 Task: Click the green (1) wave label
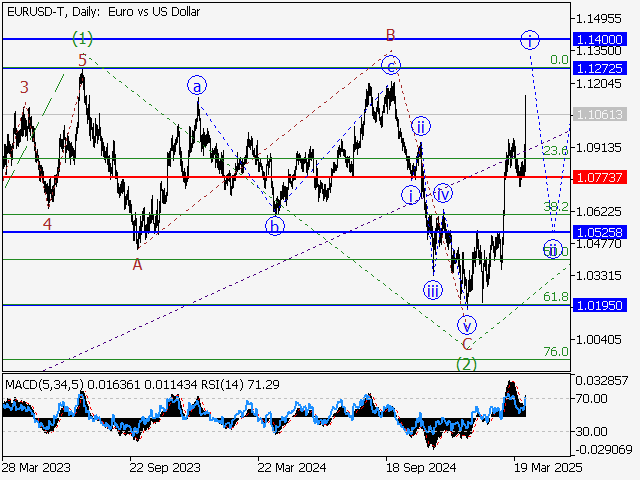point(83,39)
